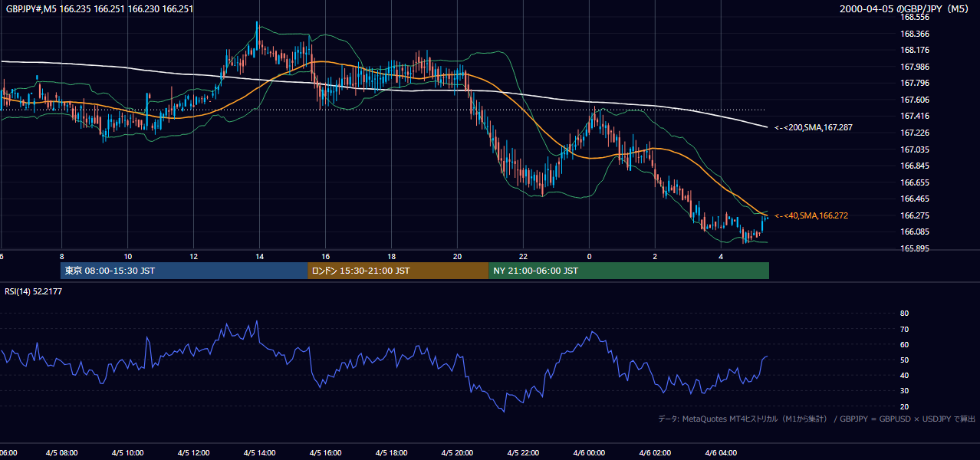Click the 165.895 price axis label
Image resolution: width=980 pixels, height=460 pixels.
914,249
